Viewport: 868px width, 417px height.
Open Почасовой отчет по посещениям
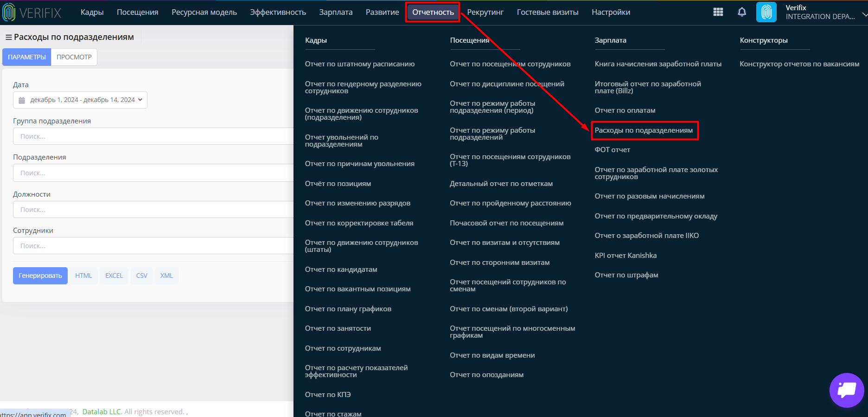507,223
